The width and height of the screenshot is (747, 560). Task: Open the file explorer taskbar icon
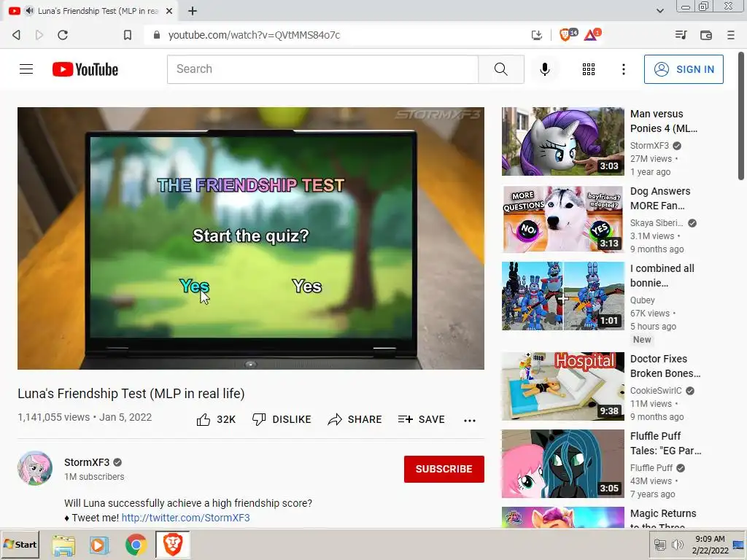tap(63, 545)
